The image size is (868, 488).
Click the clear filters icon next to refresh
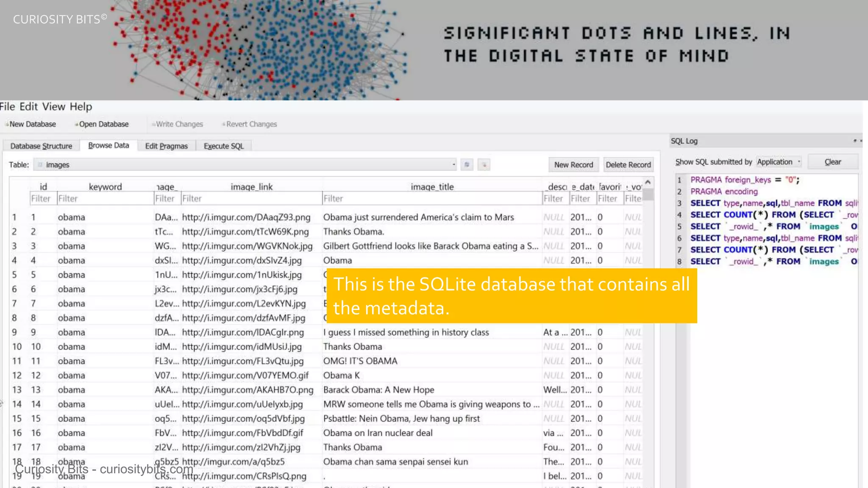coord(484,164)
